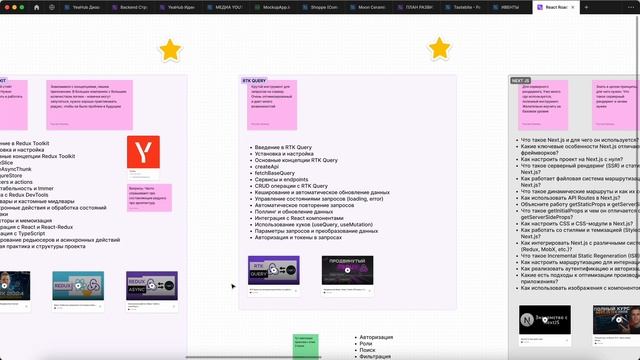The width and height of the screenshot is (640, 360).
Task: Click 'Как настроить проект на Next.js с нуля?'
Action: pyautogui.click(x=571, y=160)
